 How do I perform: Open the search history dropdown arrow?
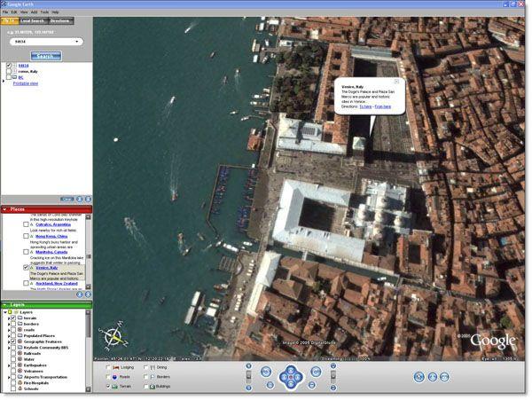click(x=77, y=42)
